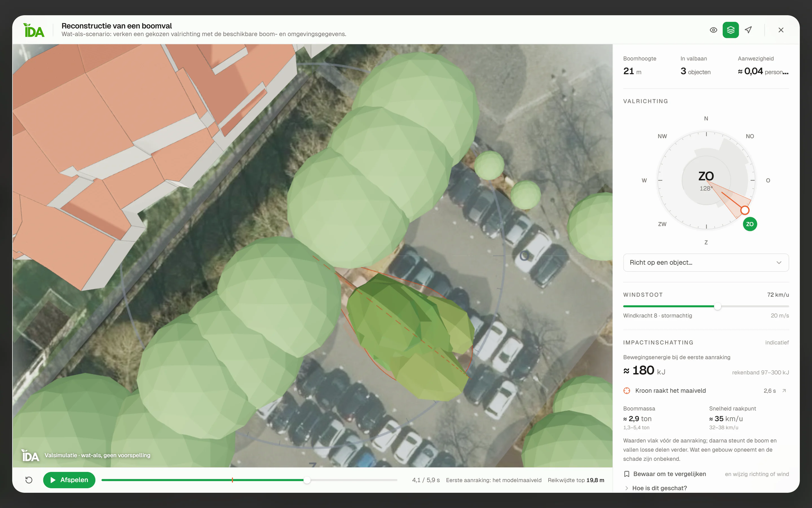Viewport: 812px width, 508px height.
Task: Jump to the red first-impact timeline marker
Action: [232, 480]
